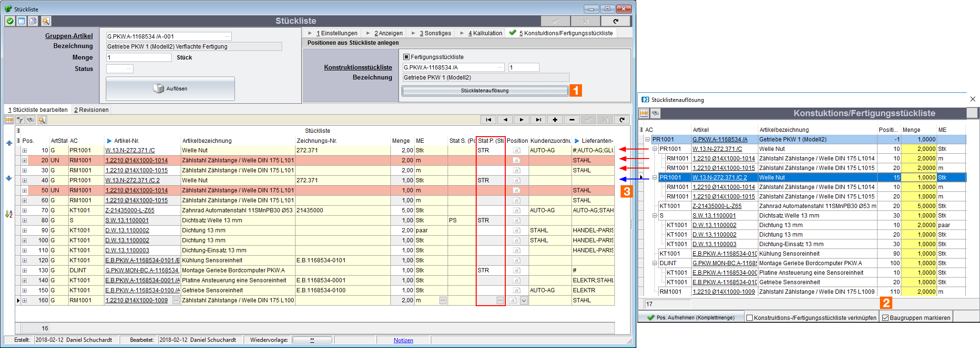Click Konstruktionsstückliste quantity field showing 1
Viewport: 980px width, 348px height.
pyautogui.click(x=524, y=67)
